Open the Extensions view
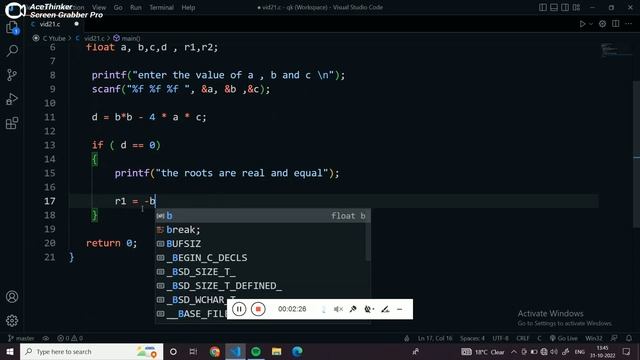 click(12, 123)
